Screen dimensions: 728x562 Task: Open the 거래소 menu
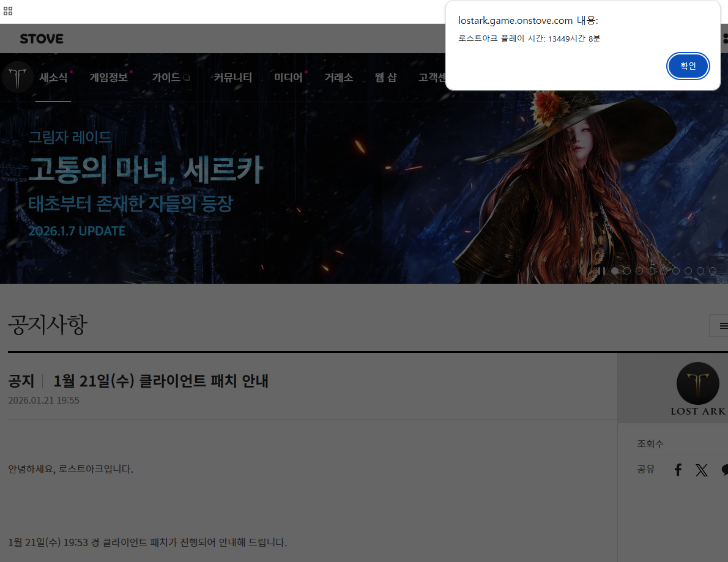pyautogui.click(x=338, y=78)
